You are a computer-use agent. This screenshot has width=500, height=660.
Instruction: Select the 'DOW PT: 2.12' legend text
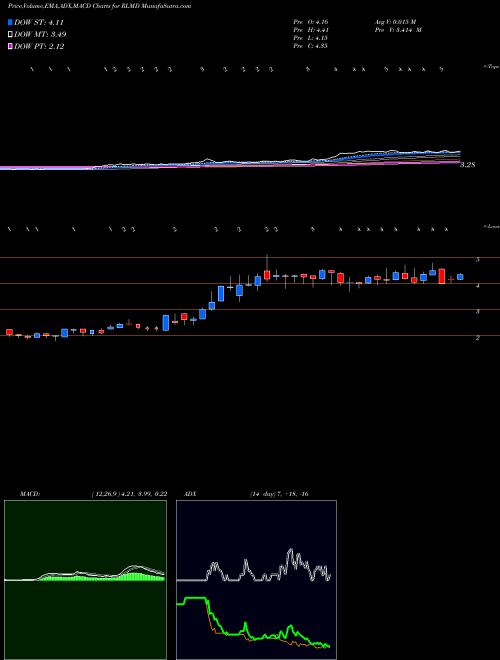click(39, 47)
